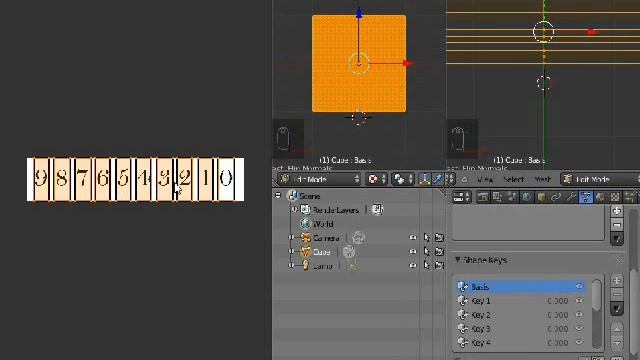Click the Key 2 value slider

[558, 315]
